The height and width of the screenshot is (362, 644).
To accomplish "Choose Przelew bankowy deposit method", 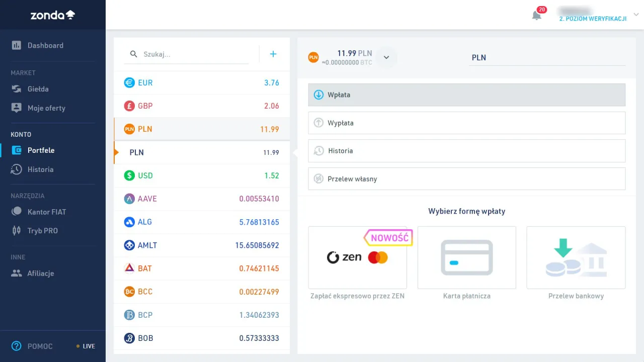I will (576, 258).
